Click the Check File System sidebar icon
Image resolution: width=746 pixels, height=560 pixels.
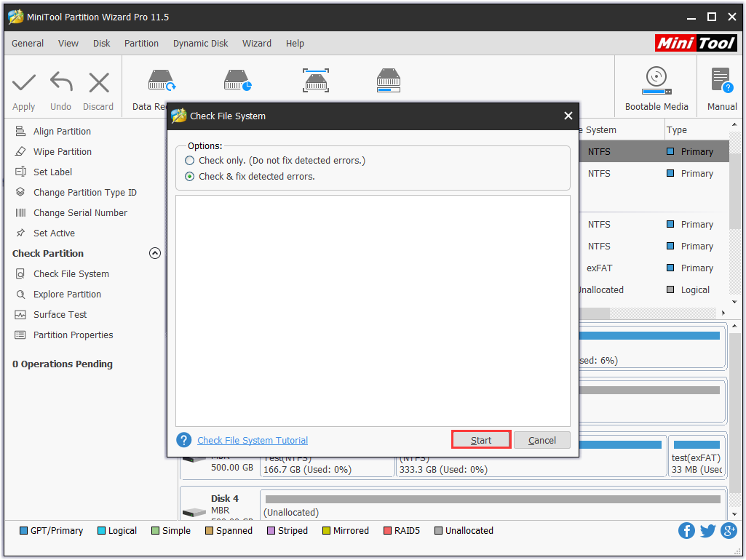[x=20, y=274]
